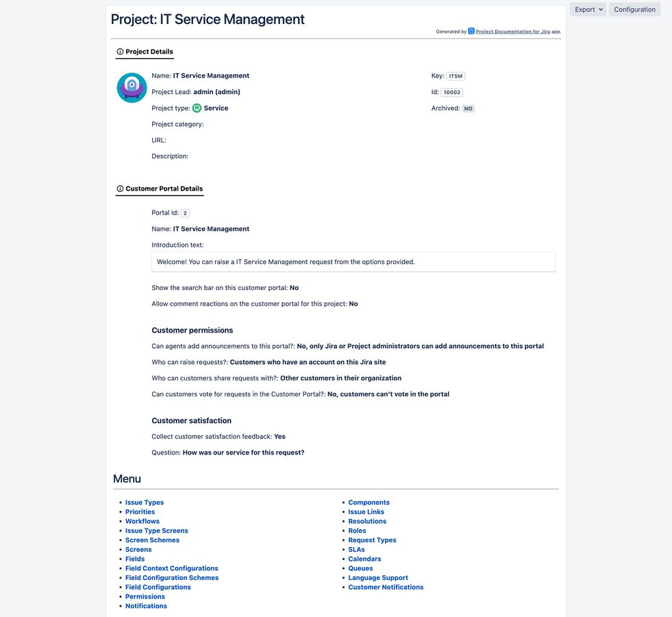The width and height of the screenshot is (672, 617).
Task: Click the Customer satisfaction heading
Action: coord(192,421)
